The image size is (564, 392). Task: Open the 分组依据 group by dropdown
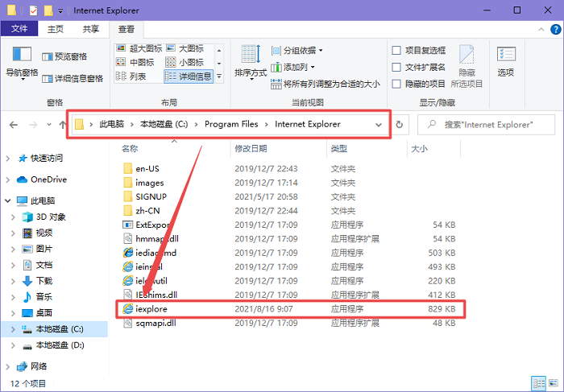(x=297, y=50)
